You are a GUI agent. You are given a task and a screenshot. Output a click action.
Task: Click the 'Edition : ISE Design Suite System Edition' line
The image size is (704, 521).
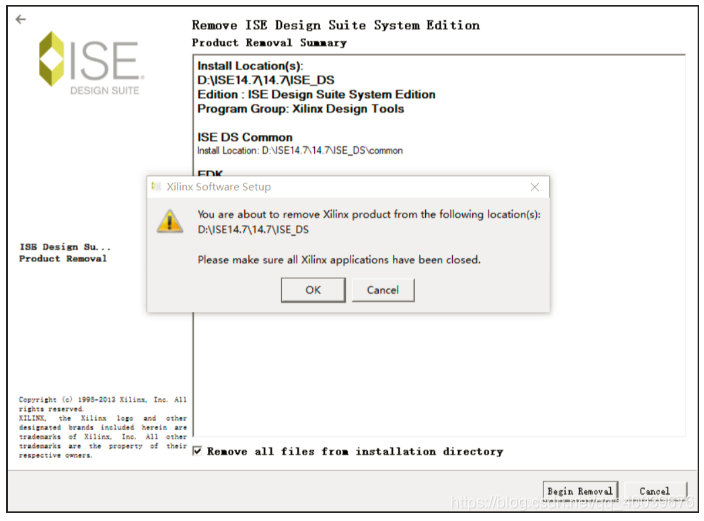click(317, 95)
